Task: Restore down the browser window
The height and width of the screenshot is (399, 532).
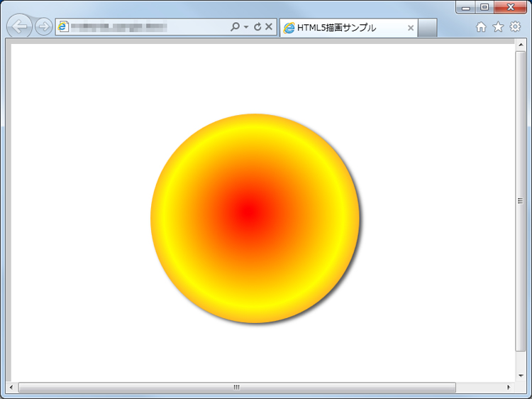Action: point(484,7)
